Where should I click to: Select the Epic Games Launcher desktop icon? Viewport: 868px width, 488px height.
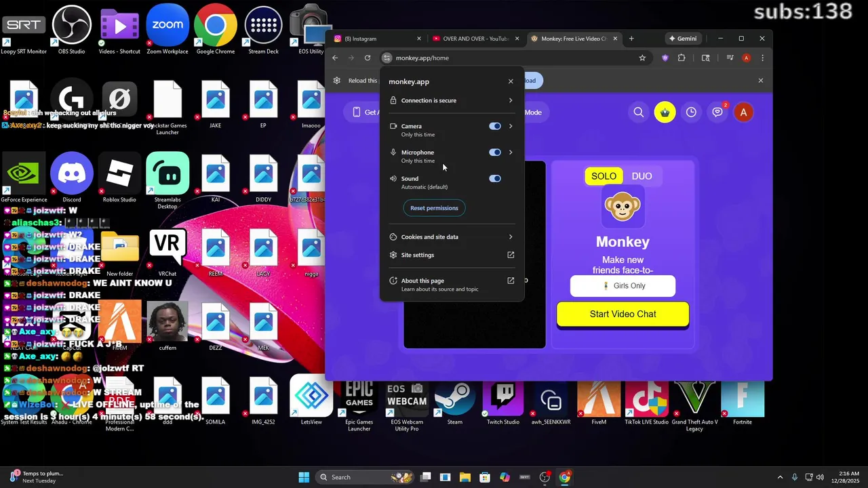359,405
